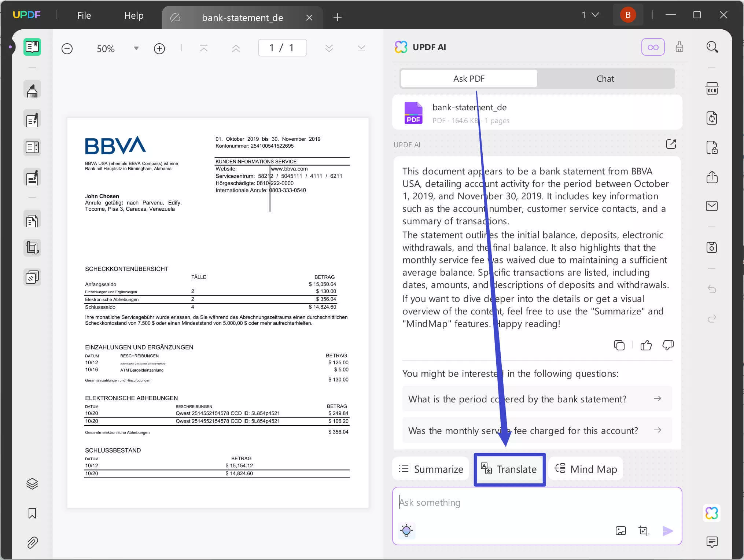Toggle the UPDF AI panel icon
Screen dimensions: 744x560
click(712, 513)
